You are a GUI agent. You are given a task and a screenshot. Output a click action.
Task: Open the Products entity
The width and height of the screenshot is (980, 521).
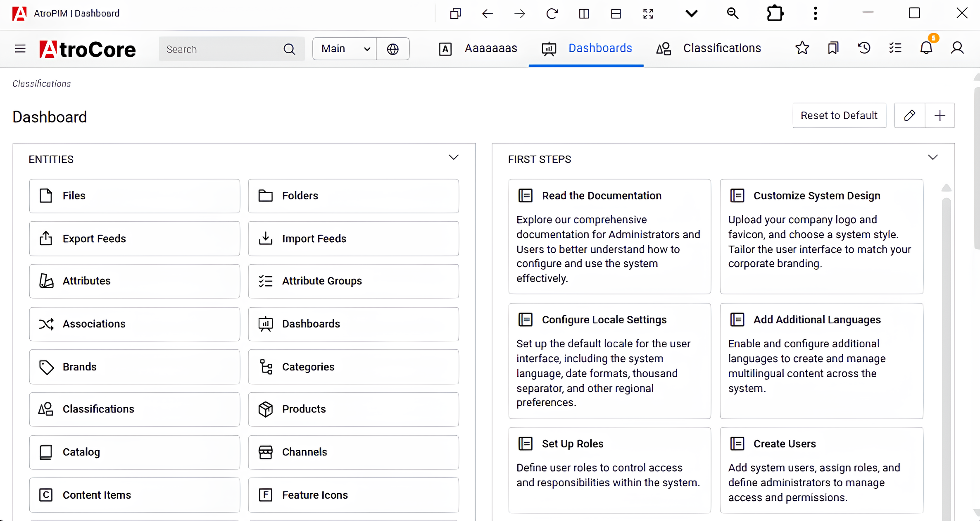click(x=353, y=409)
